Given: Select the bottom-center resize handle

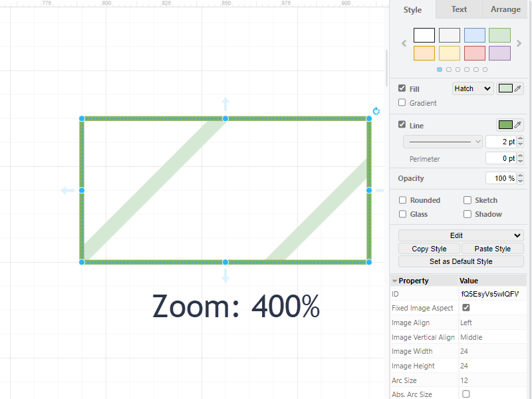Looking at the screenshot, I should click(225, 262).
